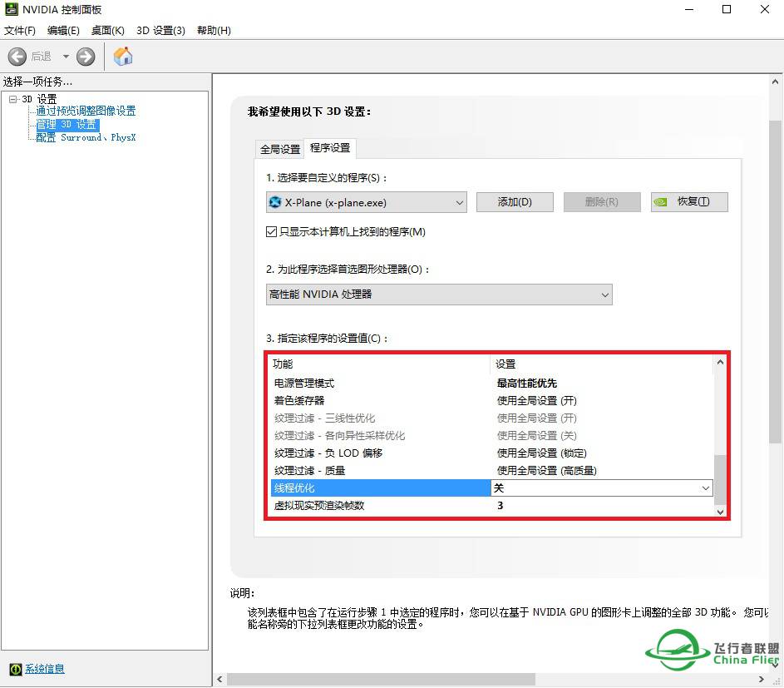784x688 pixels.
Task: Switch to the 全局设置 tab
Action: point(280,149)
